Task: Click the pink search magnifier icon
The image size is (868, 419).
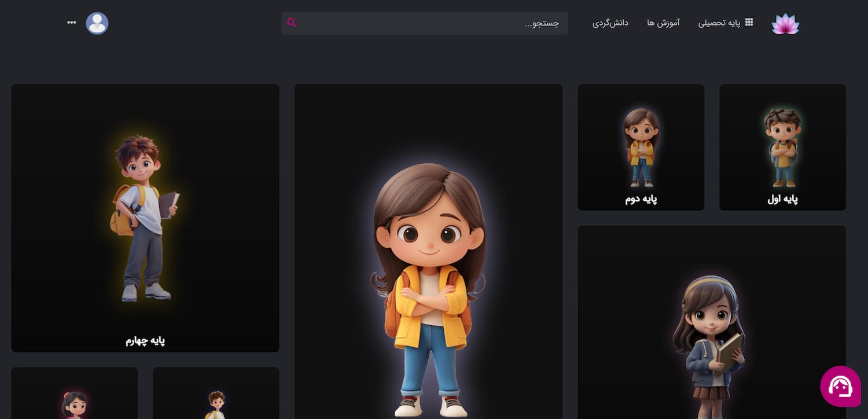Action: point(292,23)
